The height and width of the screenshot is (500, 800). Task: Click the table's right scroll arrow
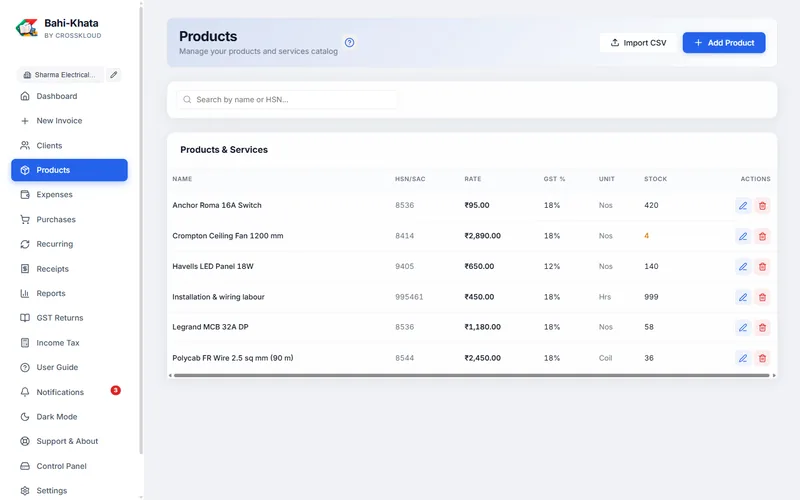click(774, 376)
